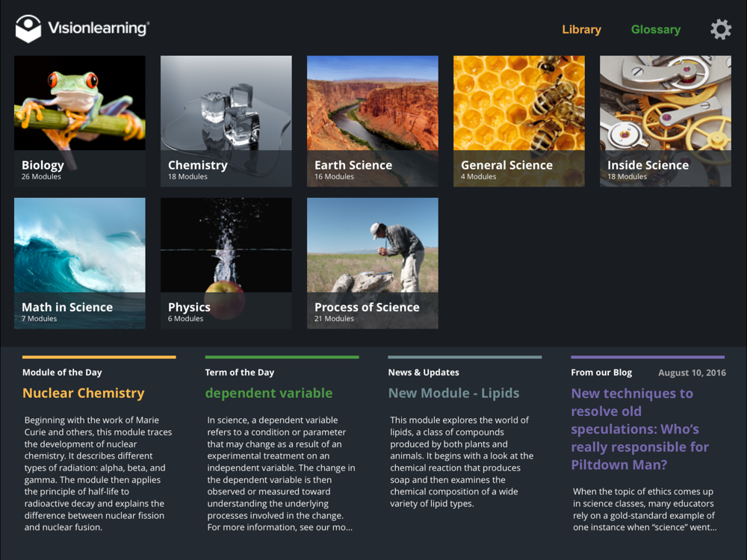Click the '4 Modules' count under General Science
Screen dimensions: 747x560
[x=478, y=177]
